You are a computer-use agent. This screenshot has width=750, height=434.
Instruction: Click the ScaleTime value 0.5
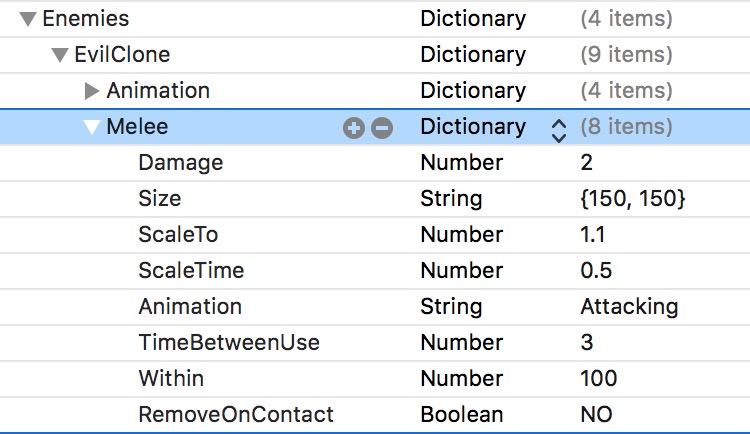596,271
